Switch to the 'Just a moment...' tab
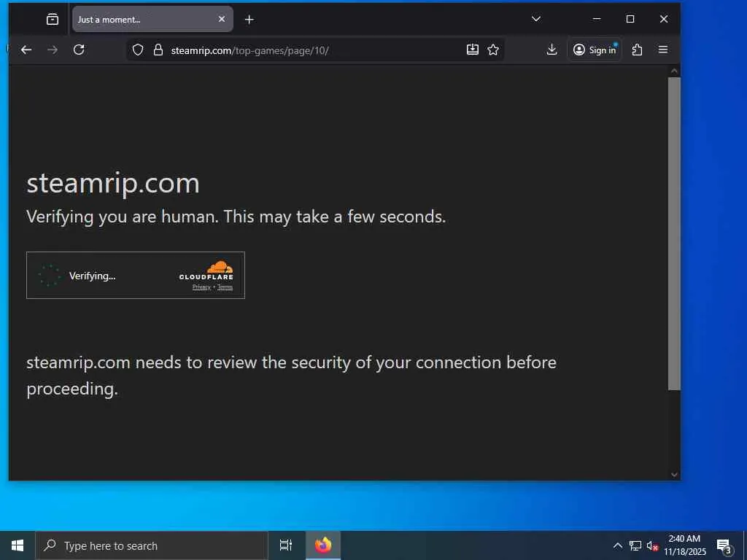The height and width of the screenshot is (560, 747). pyautogui.click(x=152, y=19)
